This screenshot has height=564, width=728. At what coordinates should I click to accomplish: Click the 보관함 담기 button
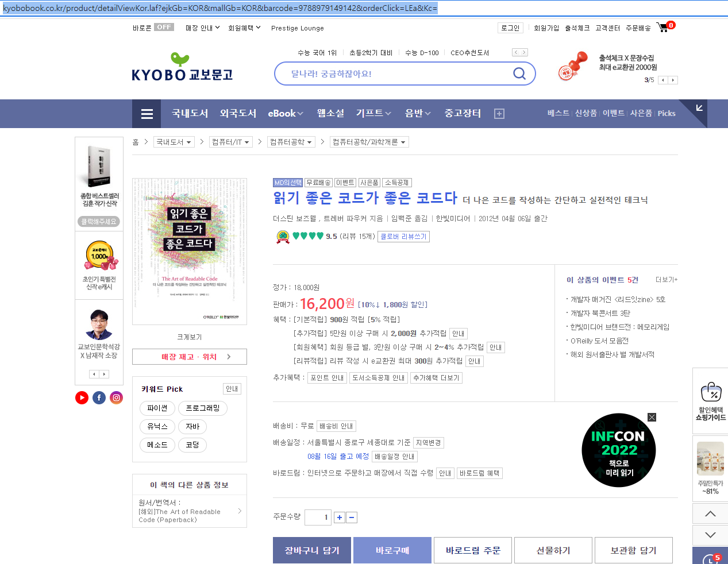[x=634, y=550]
